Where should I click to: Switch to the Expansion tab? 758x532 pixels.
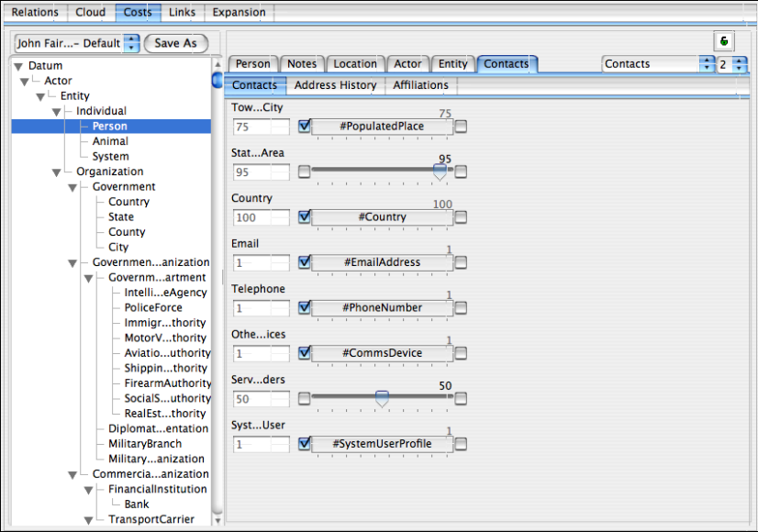pyautogui.click(x=240, y=12)
